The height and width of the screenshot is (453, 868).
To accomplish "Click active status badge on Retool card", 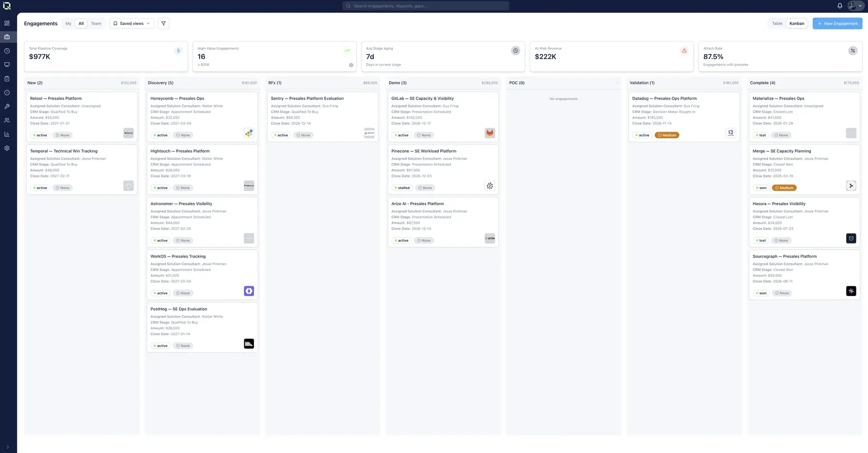I will click(40, 135).
